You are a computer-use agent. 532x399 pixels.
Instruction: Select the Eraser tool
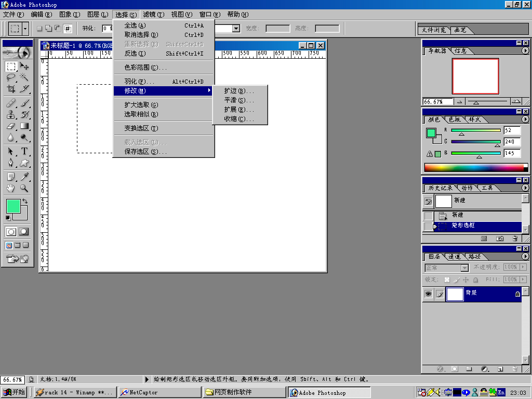point(11,126)
